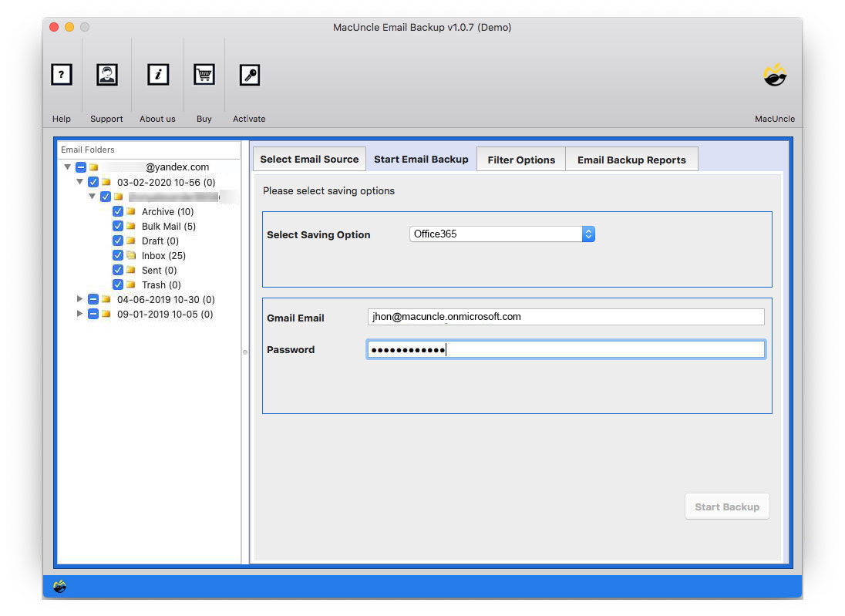Image resolution: width=845 pixels, height=616 pixels.
Task: Open the Buy shopping cart icon
Action: [204, 75]
